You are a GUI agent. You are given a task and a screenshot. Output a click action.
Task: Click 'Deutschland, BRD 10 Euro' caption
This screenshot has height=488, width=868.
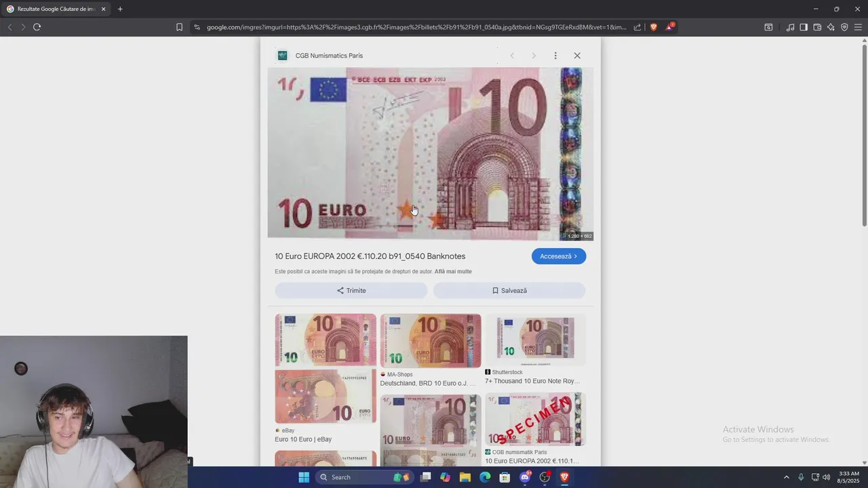coord(427,384)
